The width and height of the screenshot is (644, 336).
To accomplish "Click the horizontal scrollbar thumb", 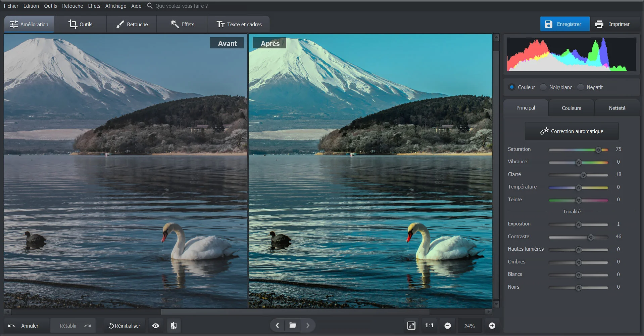I will pos(295,312).
